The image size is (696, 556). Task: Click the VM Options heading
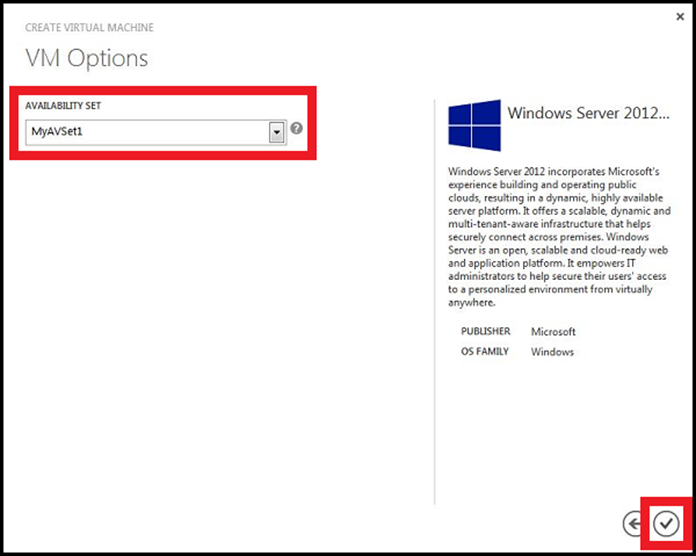(87, 58)
